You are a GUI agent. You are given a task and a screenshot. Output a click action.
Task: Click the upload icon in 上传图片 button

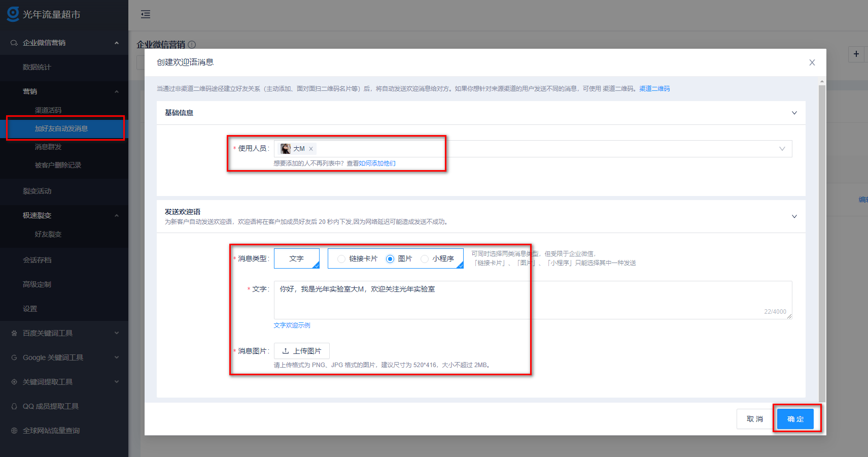point(286,351)
